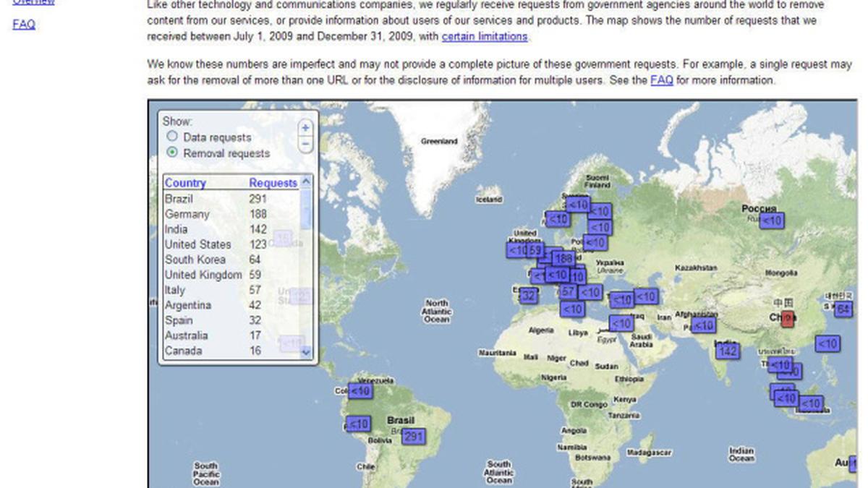Select the red marker on China
The height and width of the screenshot is (488, 868).
click(788, 318)
